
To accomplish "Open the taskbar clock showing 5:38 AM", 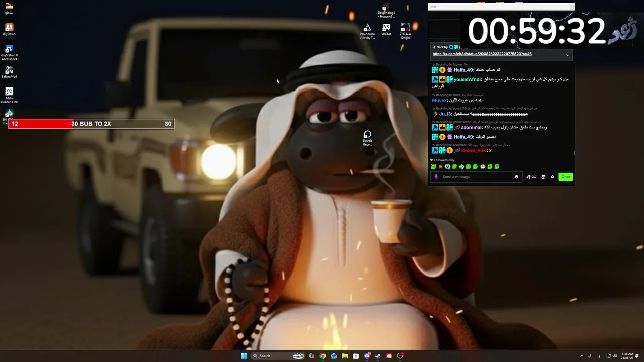I will tap(627, 356).
